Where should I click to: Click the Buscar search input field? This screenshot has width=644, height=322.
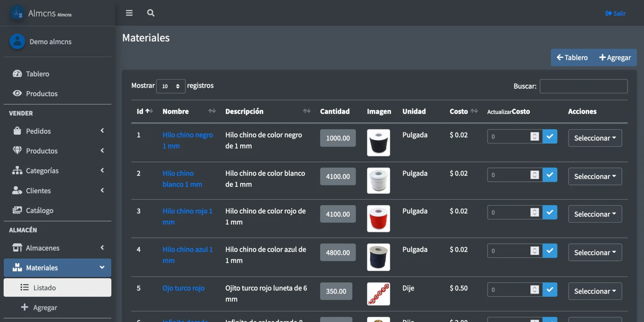(583, 86)
